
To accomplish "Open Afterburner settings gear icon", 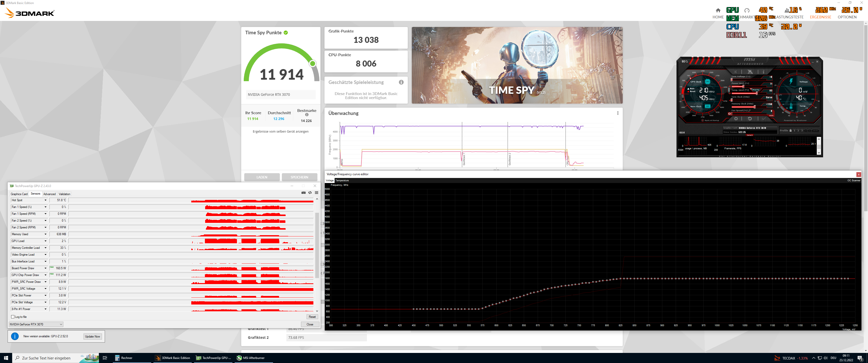I will [736, 118].
